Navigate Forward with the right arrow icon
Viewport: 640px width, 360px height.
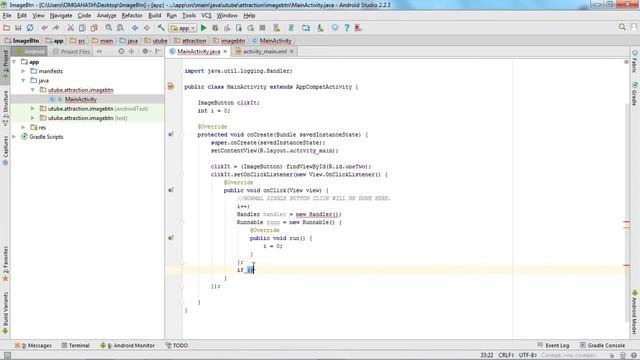[147, 28]
